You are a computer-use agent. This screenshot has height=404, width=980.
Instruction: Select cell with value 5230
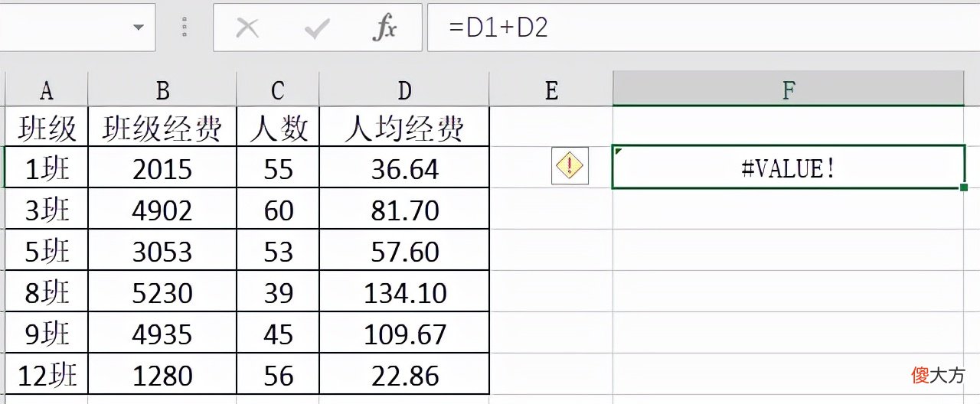(162, 292)
